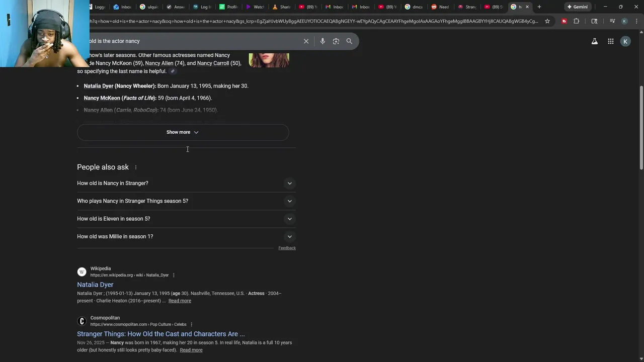Click the actress thumbnail in the AI overview
The height and width of the screenshot is (362, 644).
coord(269,60)
